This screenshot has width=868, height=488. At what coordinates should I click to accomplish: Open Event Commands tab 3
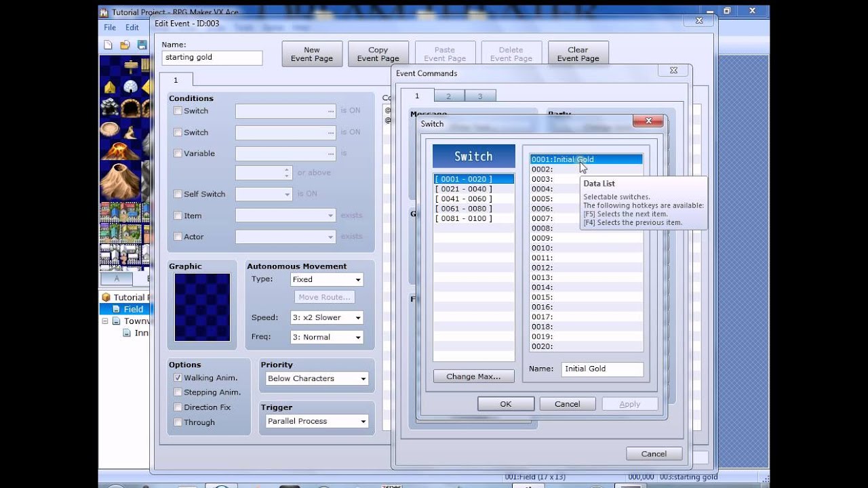[480, 96]
